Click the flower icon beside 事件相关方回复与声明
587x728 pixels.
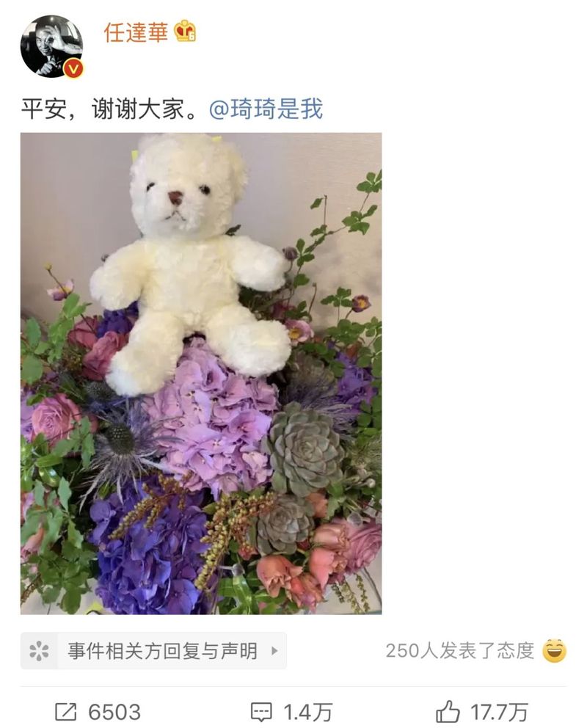point(39,651)
